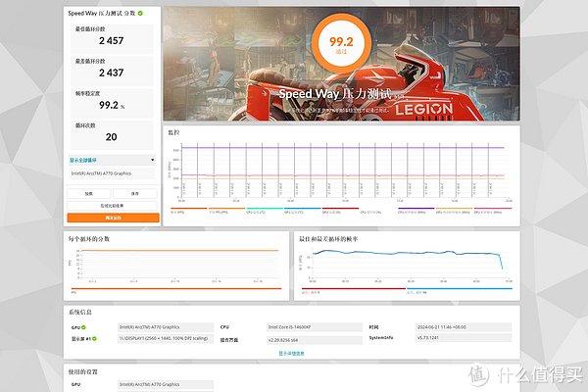The width and height of the screenshot is (588, 392).
Task: Click the used settings (使用的设置) heading
Action: coord(82,372)
